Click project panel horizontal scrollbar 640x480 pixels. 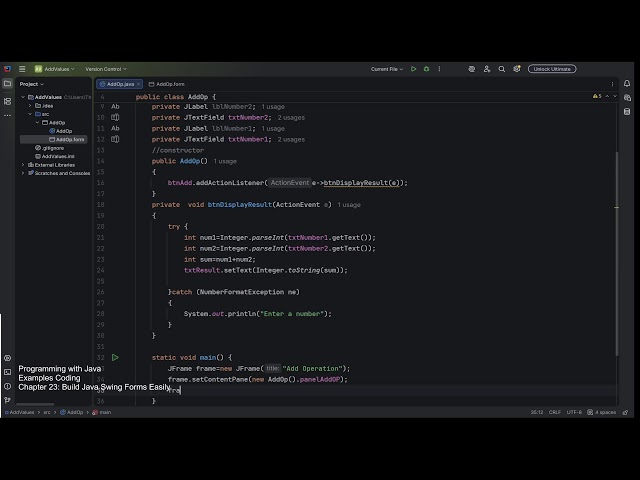(x=35, y=404)
